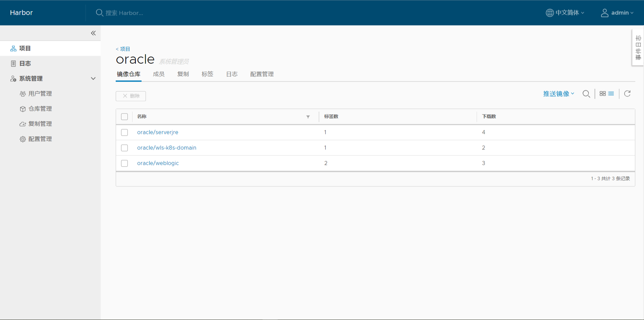Open the oracle/weblogic repository link
Screen dimensions: 644x320
158,163
